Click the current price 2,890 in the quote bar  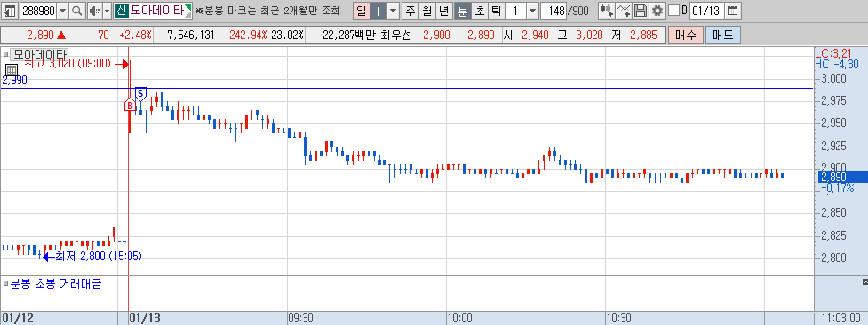pyautogui.click(x=40, y=35)
